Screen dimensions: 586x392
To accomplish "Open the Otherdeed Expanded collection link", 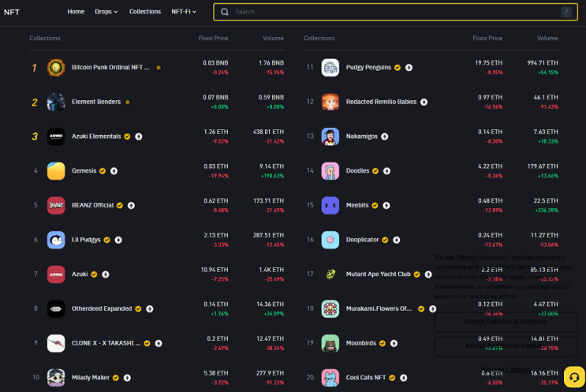I will pyautogui.click(x=102, y=308).
